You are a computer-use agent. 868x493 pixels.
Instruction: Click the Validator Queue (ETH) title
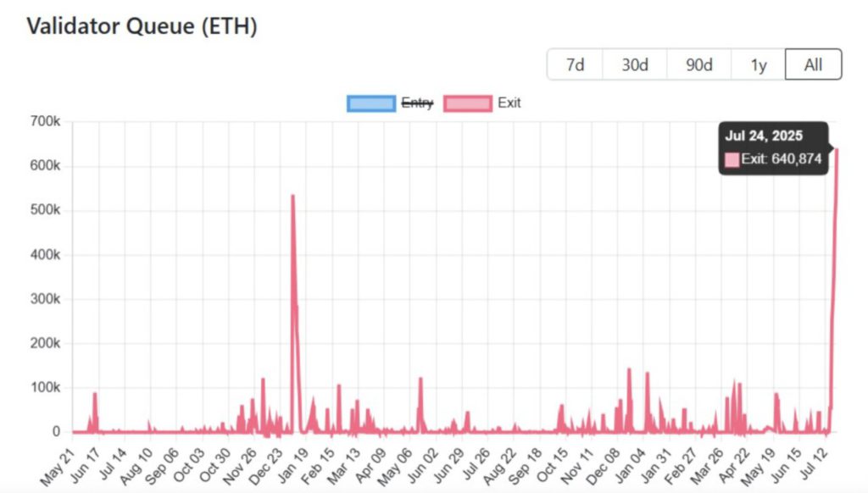pyautogui.click(x=142, y=26)
